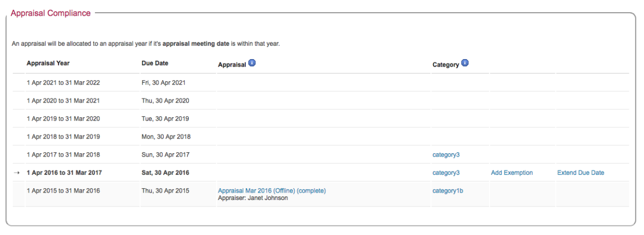
Task: Click the Due Date column header
Action: coord(155,63)
